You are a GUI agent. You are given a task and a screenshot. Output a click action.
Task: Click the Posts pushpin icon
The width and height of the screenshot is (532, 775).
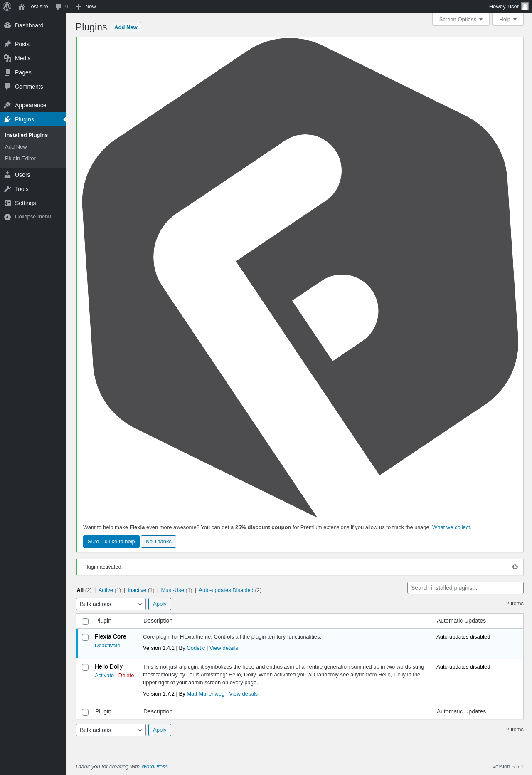click(7, 44)
